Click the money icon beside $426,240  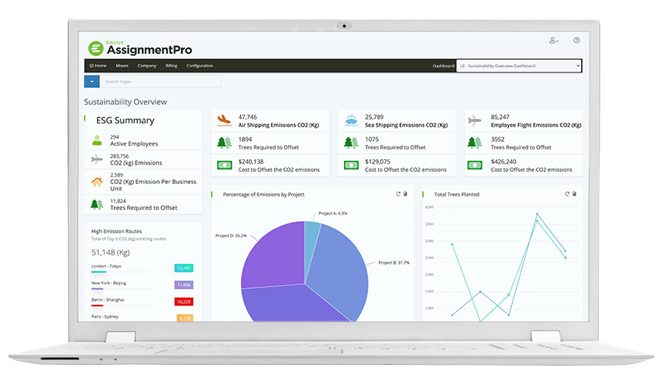pyautogui.click(x=475, y=165)
